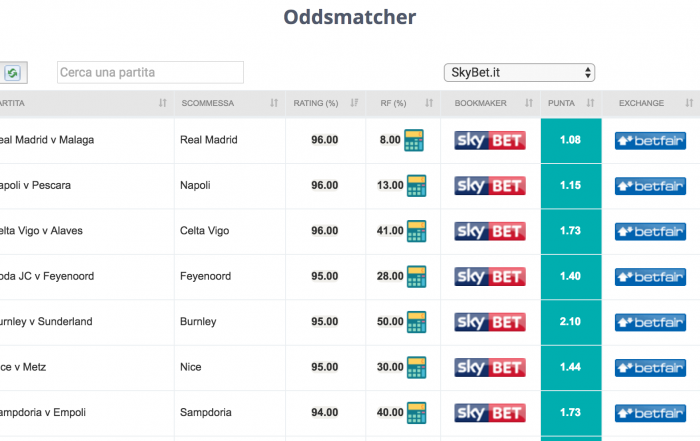Click Sky Bet logo in Feyenoord row
The image size is (700, 441).
[490, 277]
